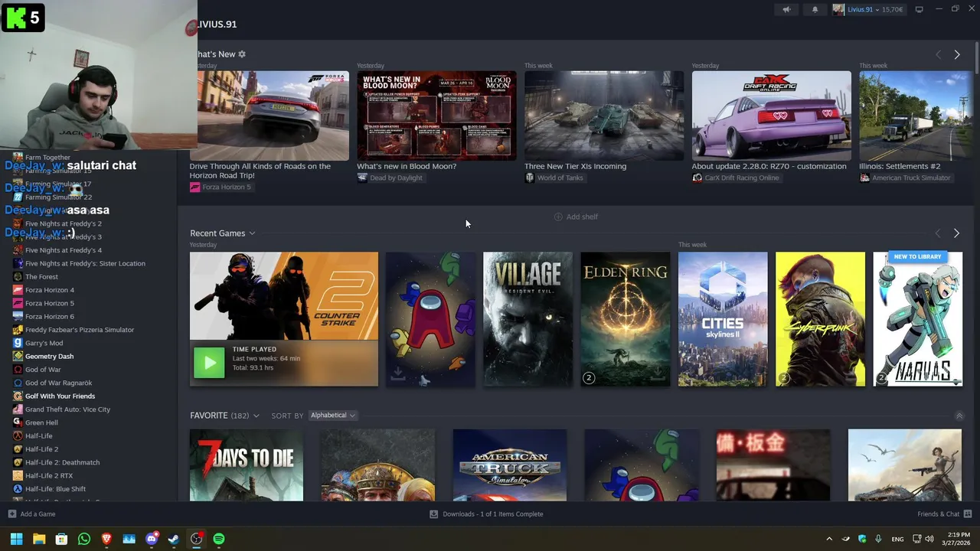Click the Add shelf plus icon
The image size is (980, 551).
[558, 217]
